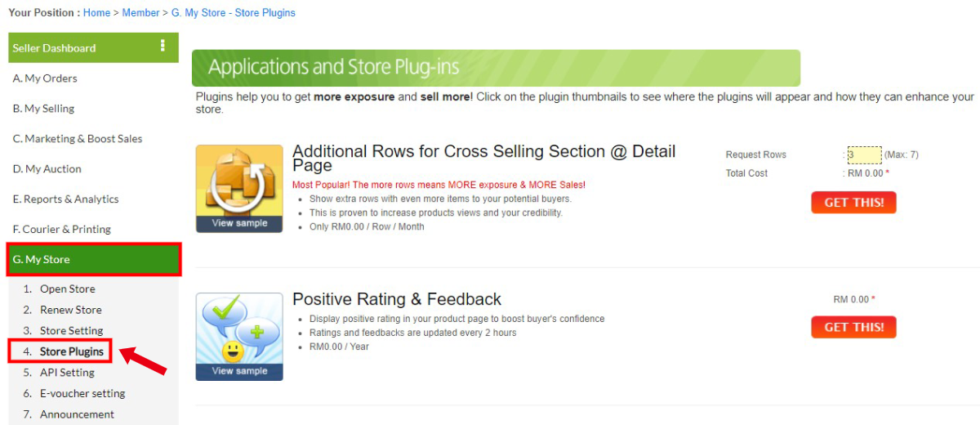Collapse the G. My Store section
This screenshot has height=425, width=980.
click(x=93, y=260)
